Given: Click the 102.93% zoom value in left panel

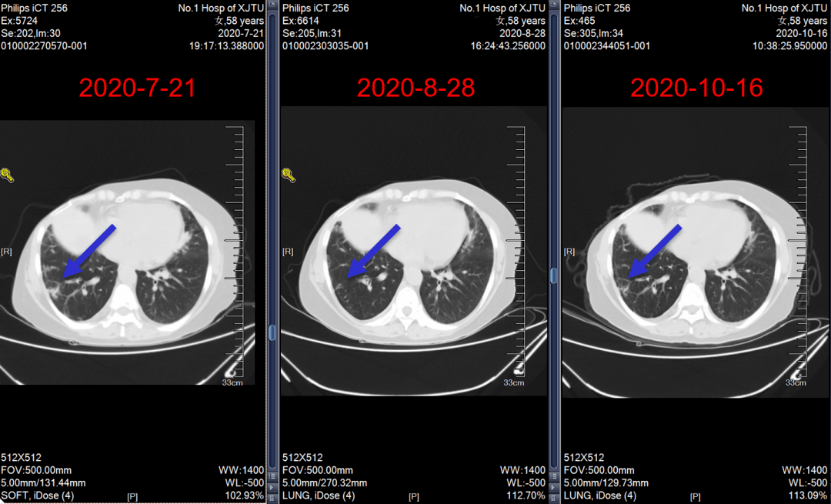Looking at the screenshot, I should click(x=243, y=495).
